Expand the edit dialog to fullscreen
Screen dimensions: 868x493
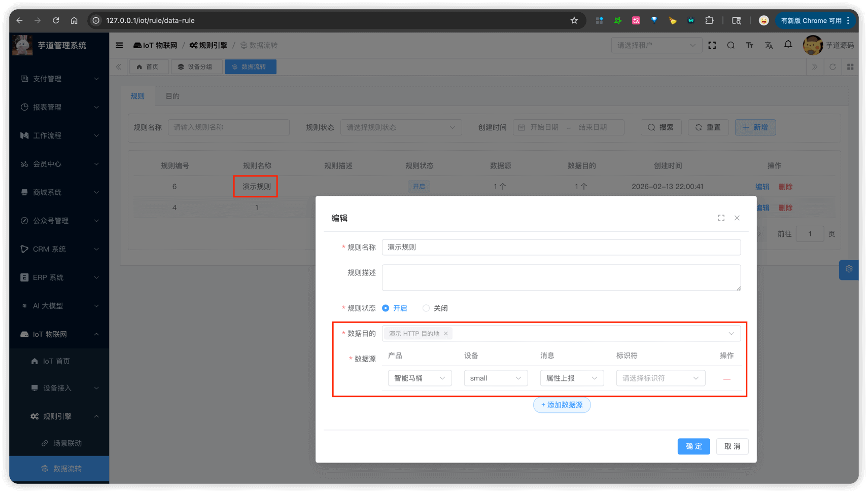coord(721,218)
